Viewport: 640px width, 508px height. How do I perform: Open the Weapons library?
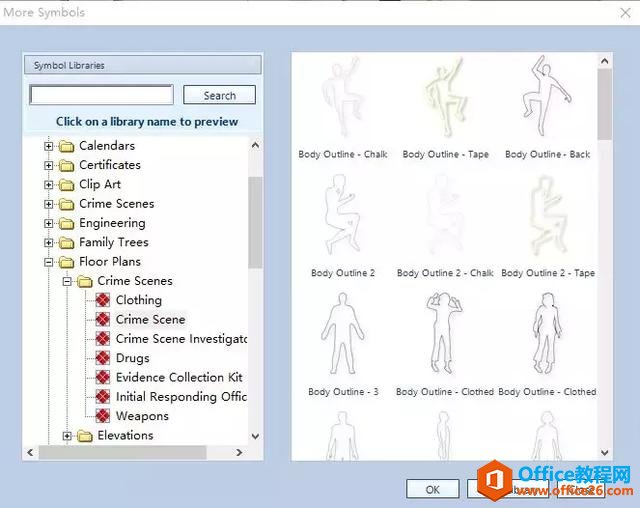click(142, 416)
